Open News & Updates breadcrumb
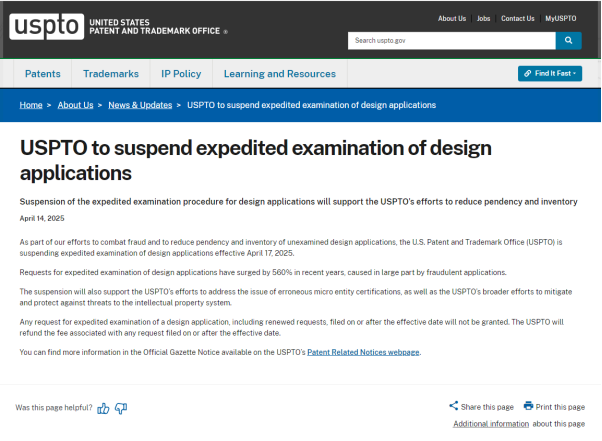The width and height of the screenshot is (602, 441). pyautogui.click(x=140, y=105)
